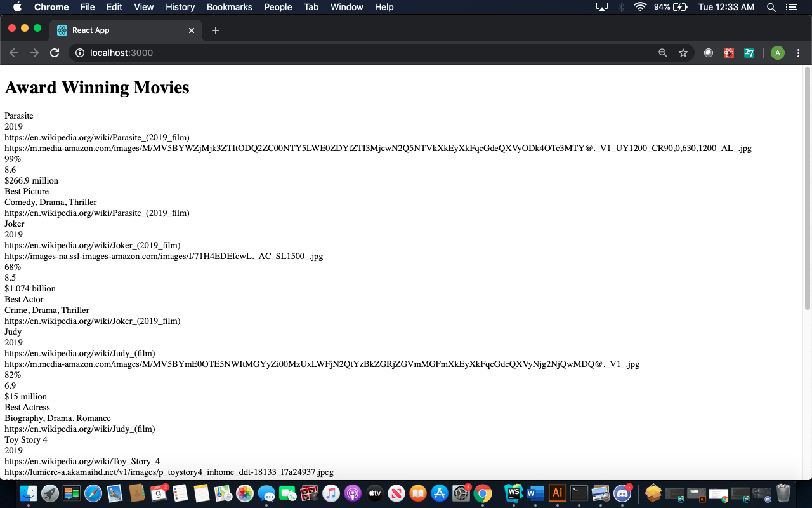Open the History menu
Viewport: 812px width, 508px height.
click(180, 7)
